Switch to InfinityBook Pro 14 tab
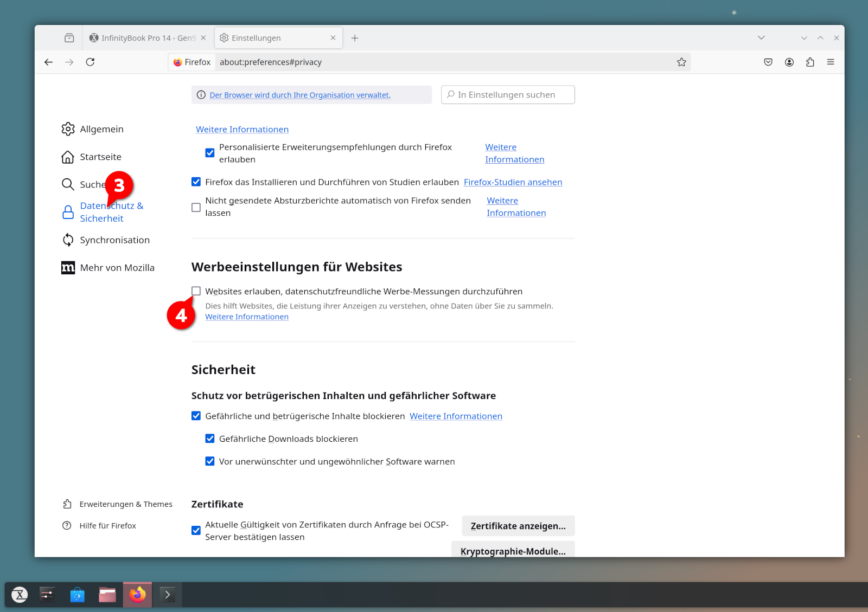The height and width of the screenshot is (612, 868). [148, 38]
